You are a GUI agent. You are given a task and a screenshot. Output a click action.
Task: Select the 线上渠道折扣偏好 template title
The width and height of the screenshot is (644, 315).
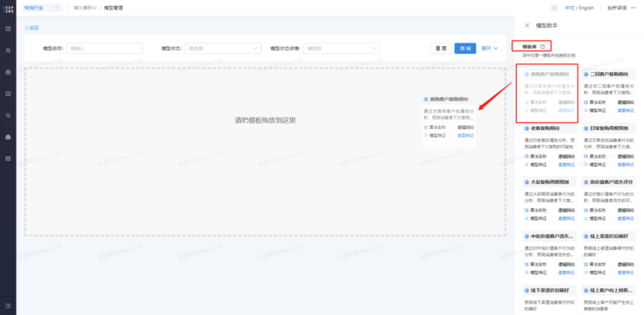tap(609, 236)
